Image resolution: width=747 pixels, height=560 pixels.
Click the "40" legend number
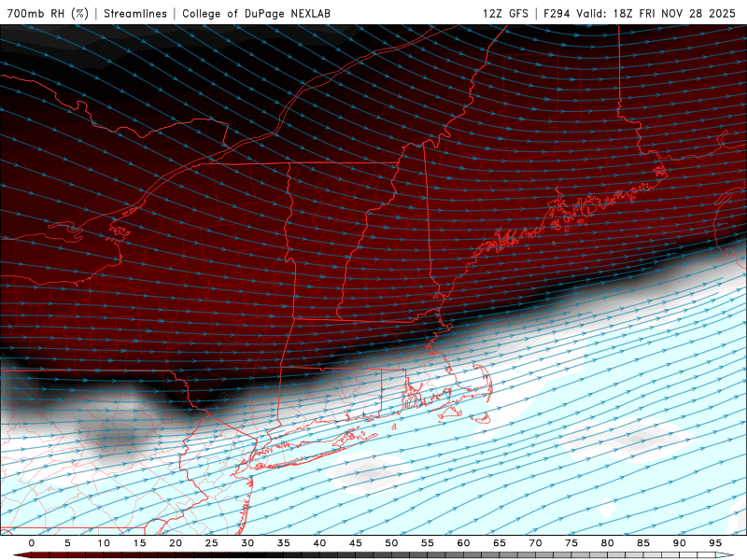(319, 543)
